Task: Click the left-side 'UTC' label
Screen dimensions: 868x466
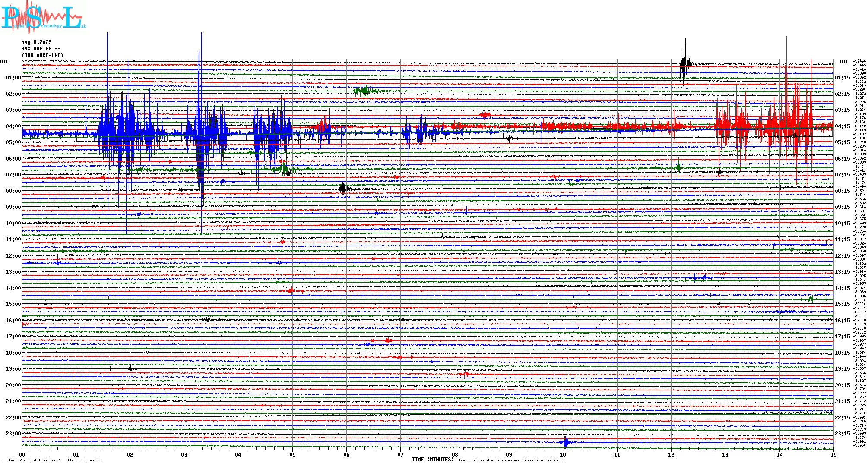Action: [4, 62]
